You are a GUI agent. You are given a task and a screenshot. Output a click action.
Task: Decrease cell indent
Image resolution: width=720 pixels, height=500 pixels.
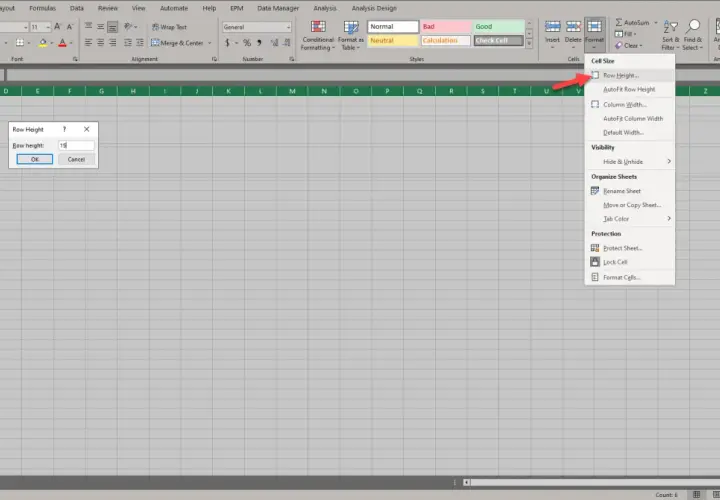[128, 43]
